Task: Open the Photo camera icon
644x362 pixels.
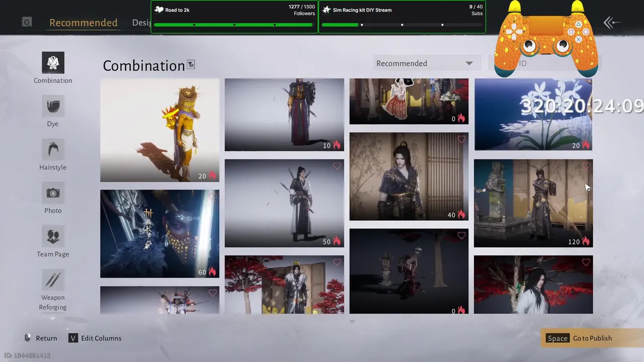Action: click(x=53, y=193)
